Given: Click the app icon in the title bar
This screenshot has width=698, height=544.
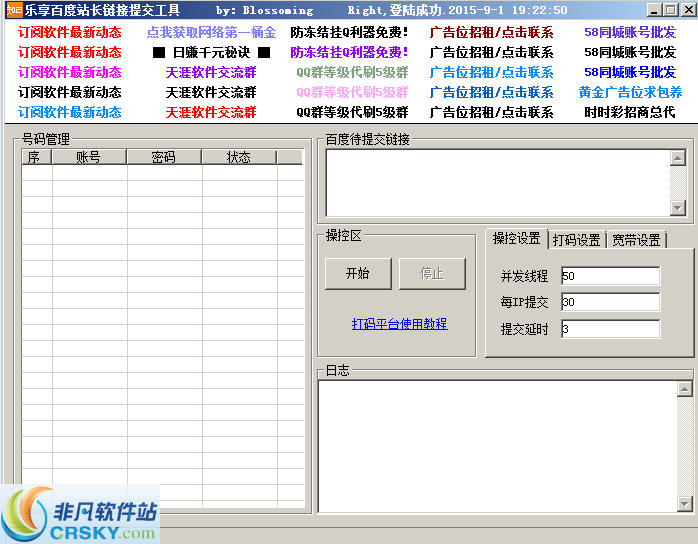Looking at the screenshot, I should click(14, 10).
